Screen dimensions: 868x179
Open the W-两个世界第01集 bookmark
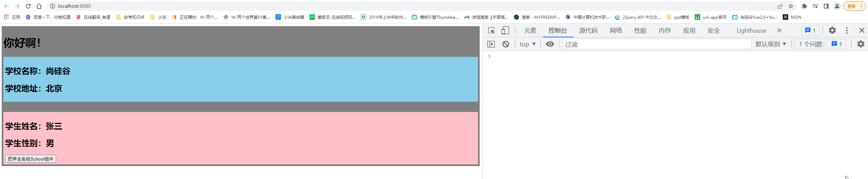pos(247,17)
